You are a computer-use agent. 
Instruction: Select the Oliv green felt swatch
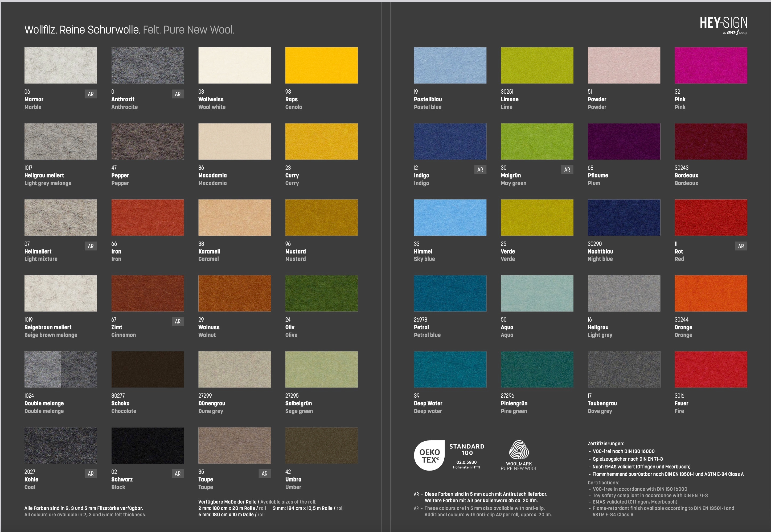[321, 293]
